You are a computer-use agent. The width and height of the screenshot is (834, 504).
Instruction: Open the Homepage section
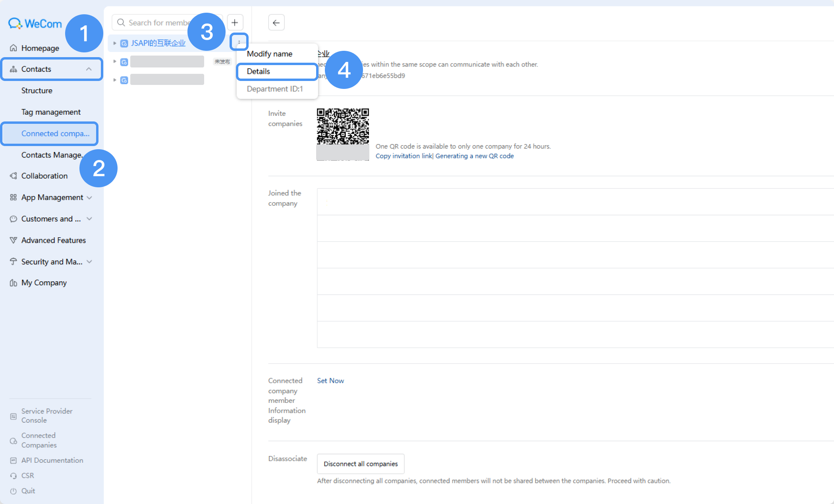coord(40,48)
